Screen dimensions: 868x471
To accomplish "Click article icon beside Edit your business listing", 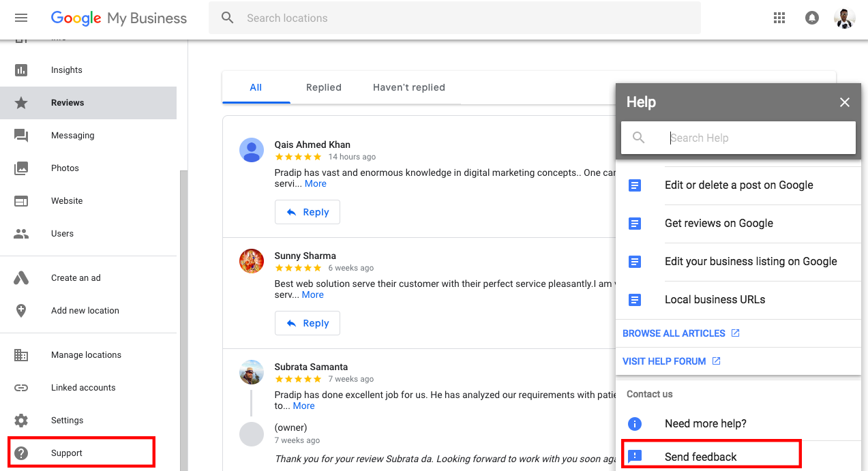I will tap(635, 262).
